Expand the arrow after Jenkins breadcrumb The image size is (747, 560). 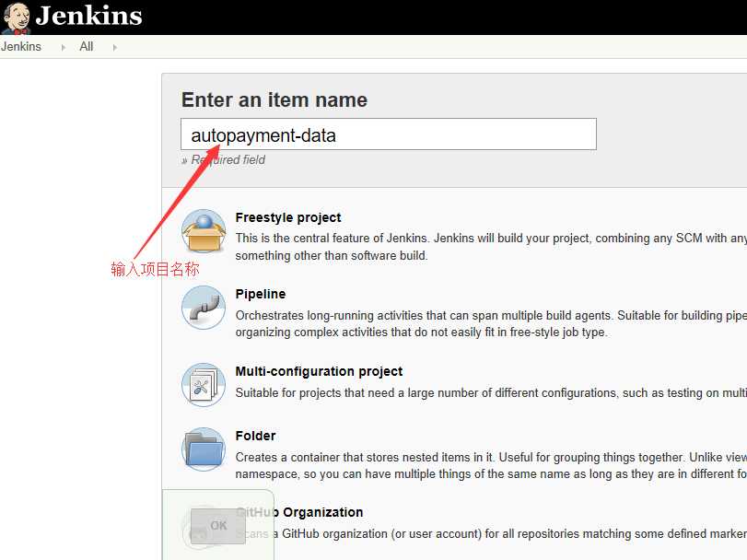click(64, 47)
